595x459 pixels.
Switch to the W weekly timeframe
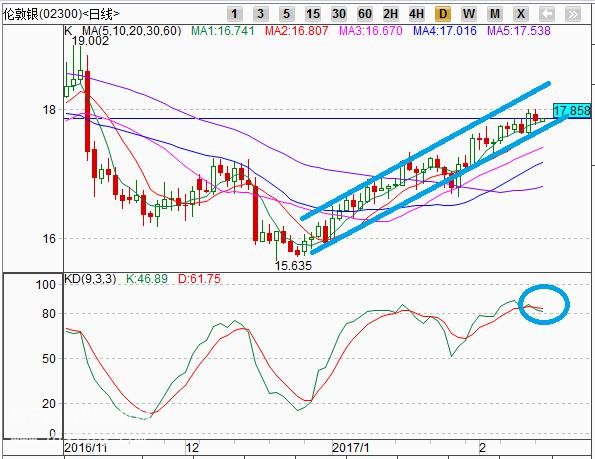pyautogui.click(x=469, y=14)
